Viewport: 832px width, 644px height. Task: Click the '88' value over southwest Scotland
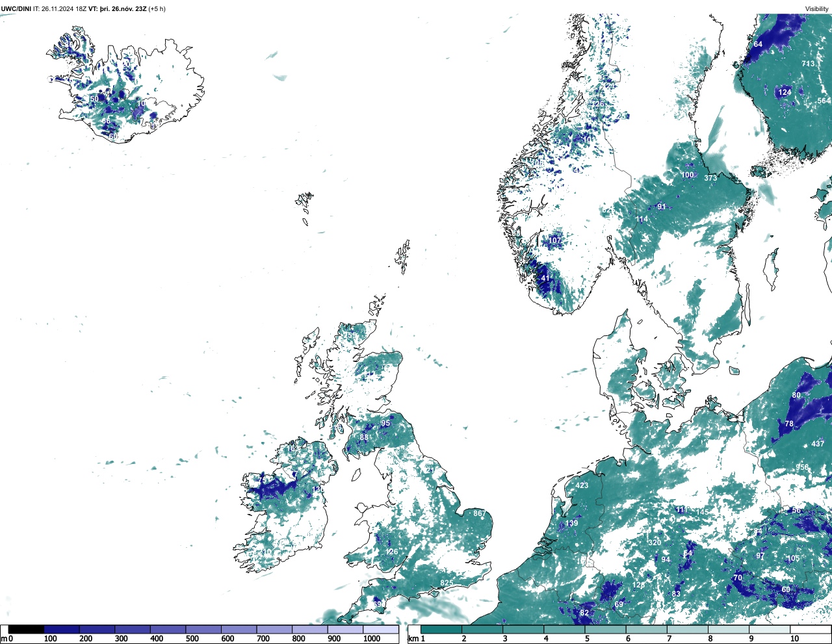click(364, 438)
